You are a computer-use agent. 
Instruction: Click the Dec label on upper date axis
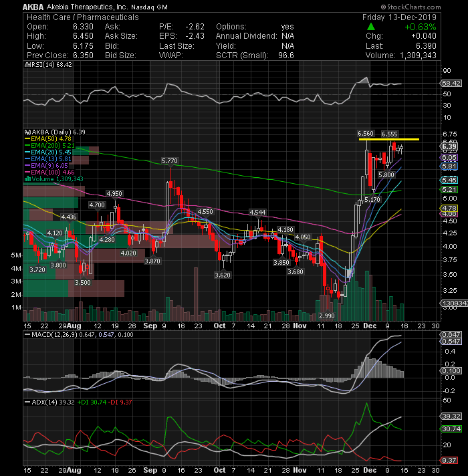[370, 326]
